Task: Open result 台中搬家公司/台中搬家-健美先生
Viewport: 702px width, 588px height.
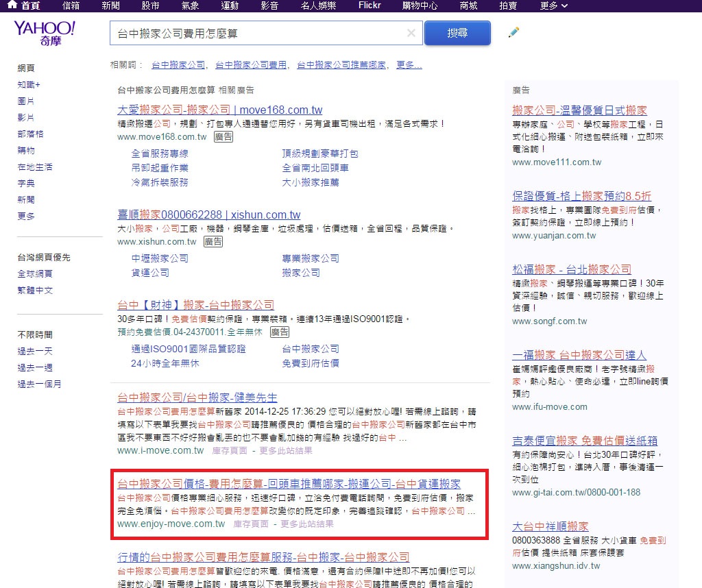Action: point(197,397)
